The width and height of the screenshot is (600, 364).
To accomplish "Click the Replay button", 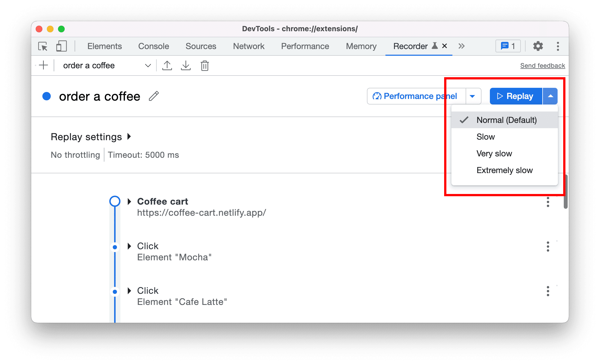I will coord(514,96).
